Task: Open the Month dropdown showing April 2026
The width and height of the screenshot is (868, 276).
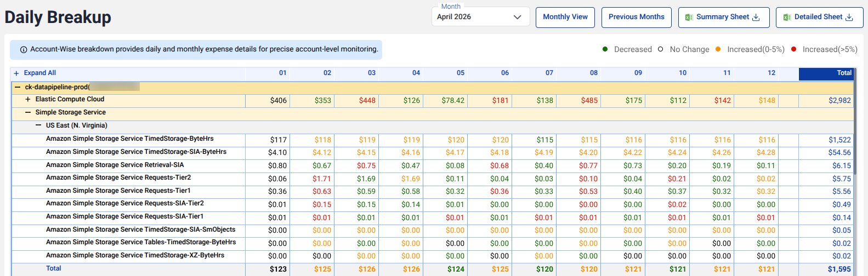Action: pos(480,16)
